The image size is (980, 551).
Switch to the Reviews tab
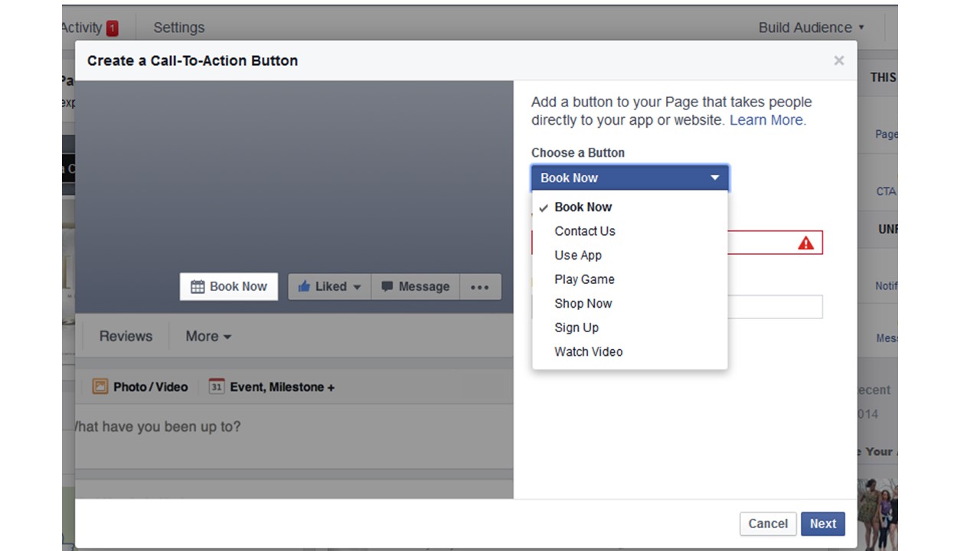pyautogui.click(x=126, y=336)
